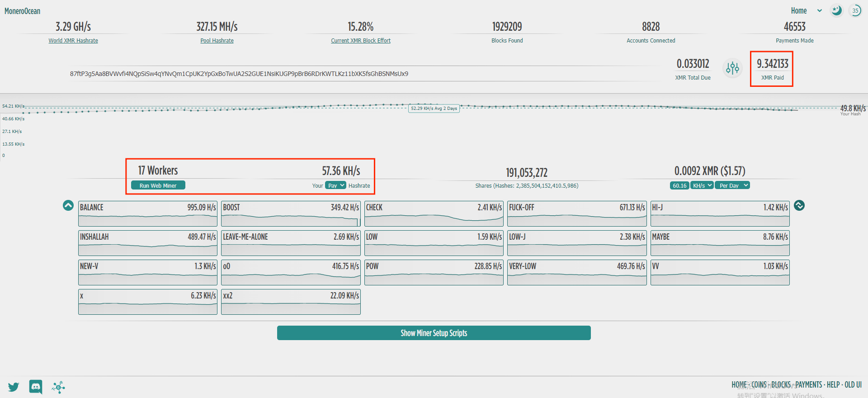This screenshot has width=868, height=398.
Task: Click the Run Web Miner button
Action: tap(158, 185)
